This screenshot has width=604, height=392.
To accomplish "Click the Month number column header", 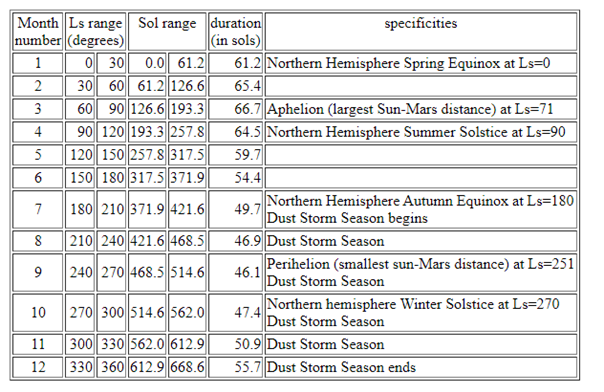I will click(x=37, y=32).
